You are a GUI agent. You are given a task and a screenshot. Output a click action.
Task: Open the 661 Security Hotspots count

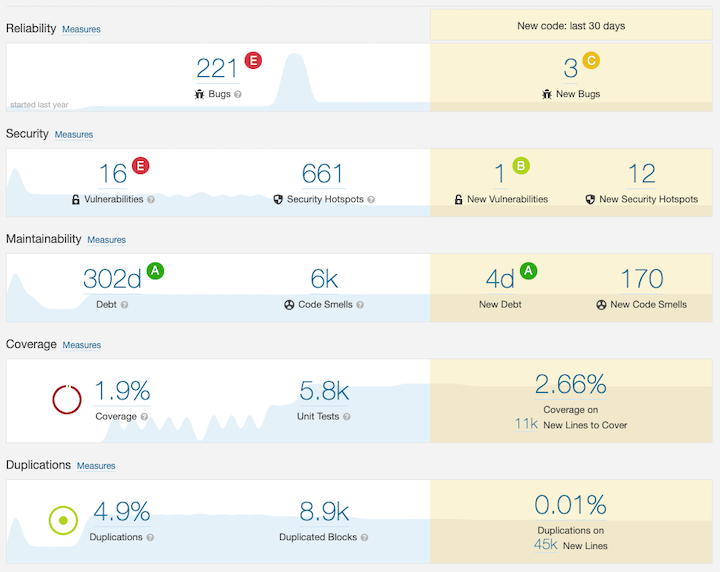323,174
